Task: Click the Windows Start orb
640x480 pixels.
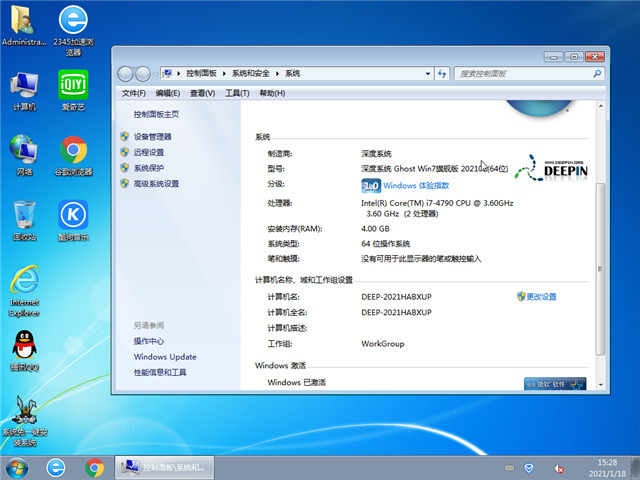Action: tap(17, 468)
